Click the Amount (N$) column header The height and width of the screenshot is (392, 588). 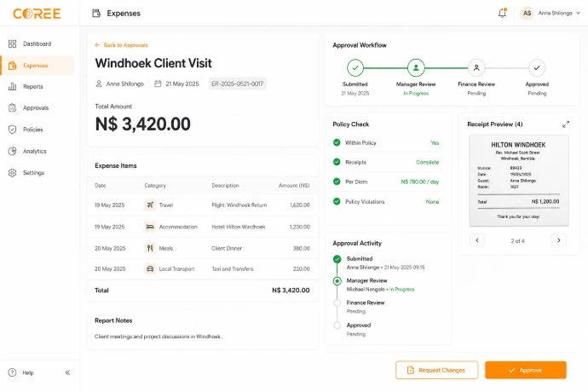click(294, 185)
